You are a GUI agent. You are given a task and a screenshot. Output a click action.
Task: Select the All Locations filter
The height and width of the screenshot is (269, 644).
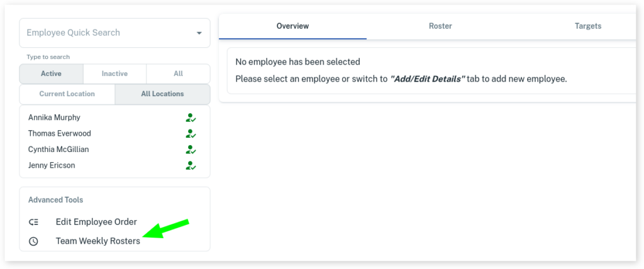click(x=162, y=94)
